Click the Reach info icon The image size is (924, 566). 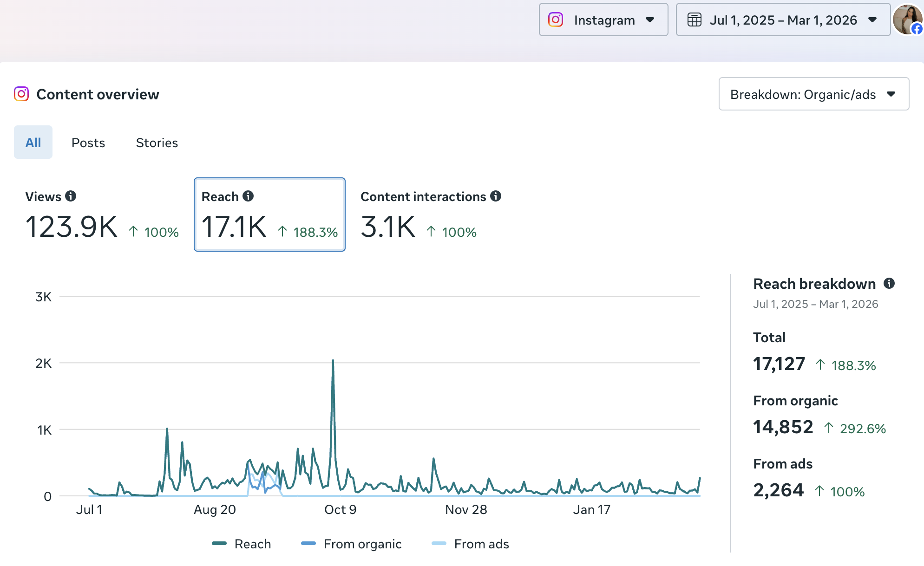(248, 196)
